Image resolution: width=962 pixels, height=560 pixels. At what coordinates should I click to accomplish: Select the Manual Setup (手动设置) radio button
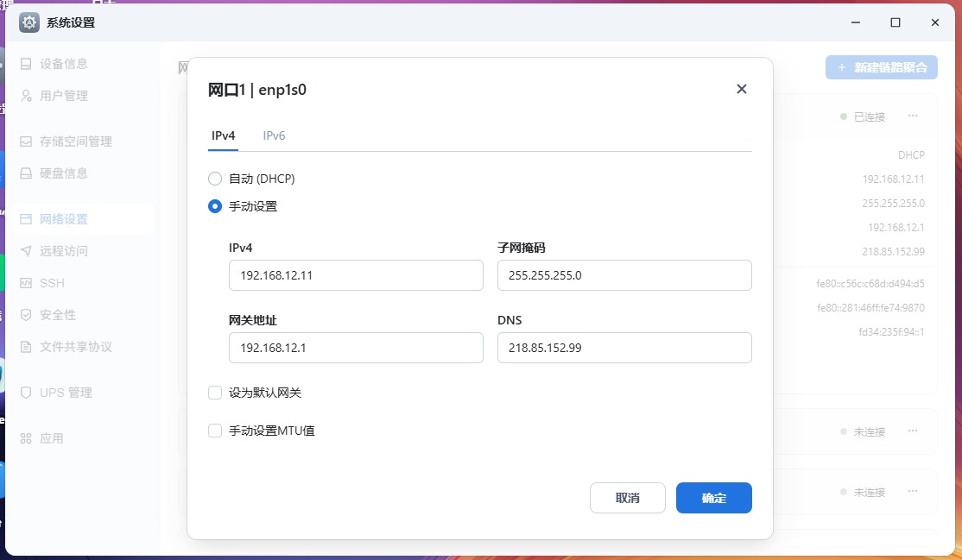tap(215, 206)
